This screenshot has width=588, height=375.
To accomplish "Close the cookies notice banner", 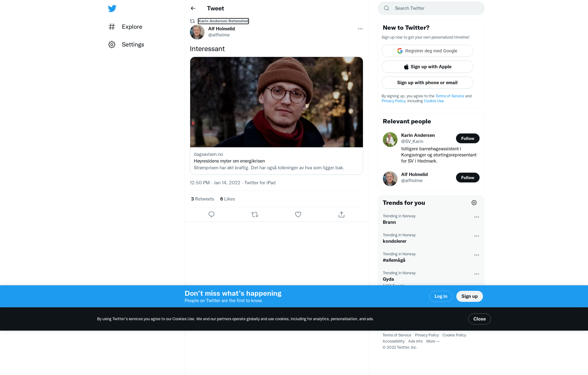I will [x=479, y=319].
